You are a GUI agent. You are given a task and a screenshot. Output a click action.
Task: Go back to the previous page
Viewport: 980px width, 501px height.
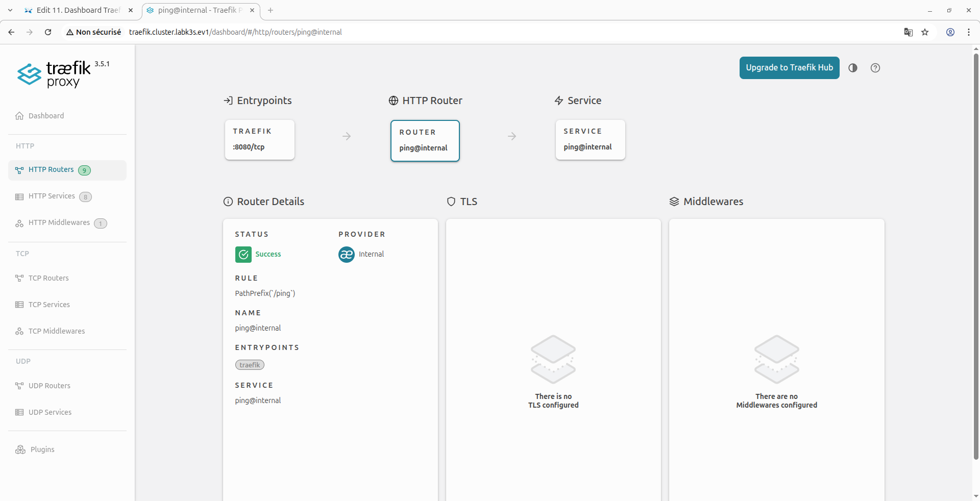coord(11,32)
